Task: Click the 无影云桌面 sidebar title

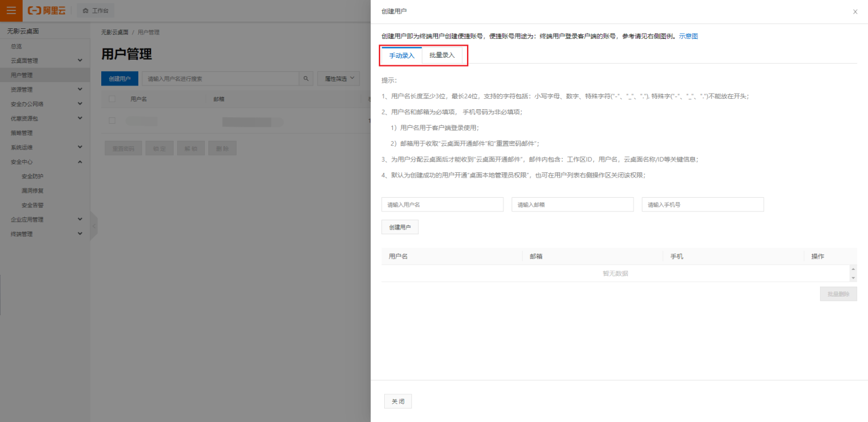Action: (23, 31)
